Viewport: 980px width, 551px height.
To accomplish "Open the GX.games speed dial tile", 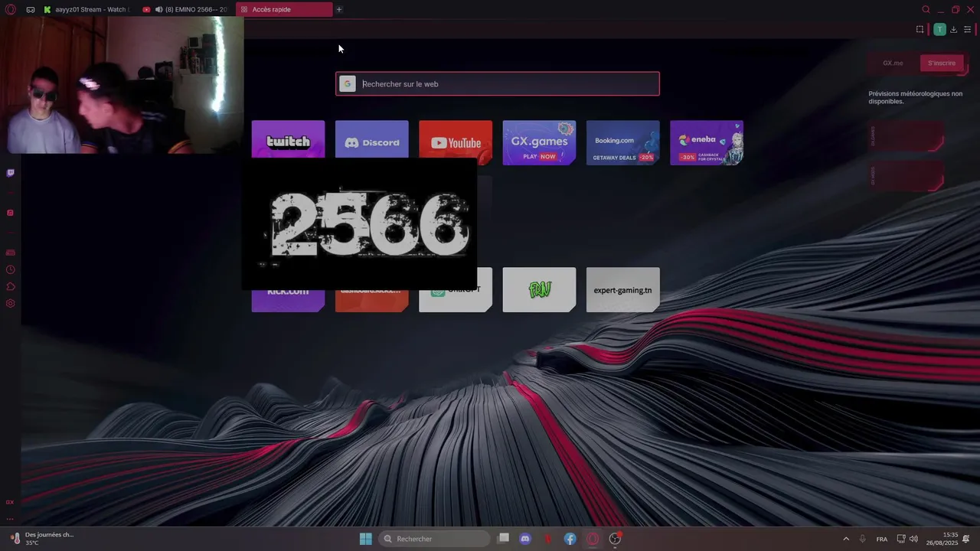I will click(539, 142).
